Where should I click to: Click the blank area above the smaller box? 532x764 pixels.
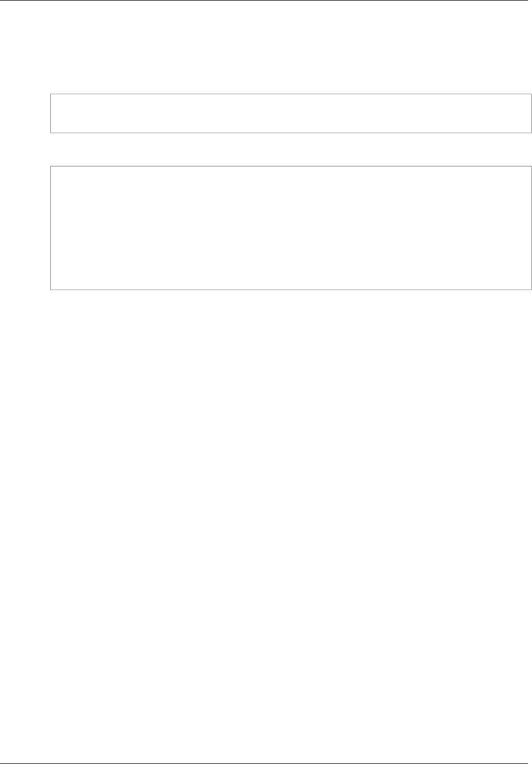(291, 48)
